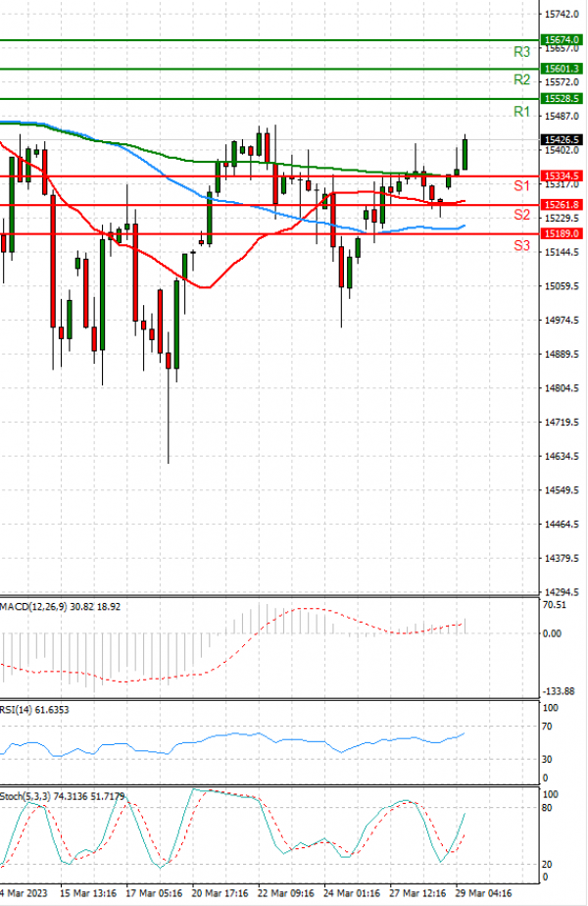Select the S1 support label

[x=522, y=185]
